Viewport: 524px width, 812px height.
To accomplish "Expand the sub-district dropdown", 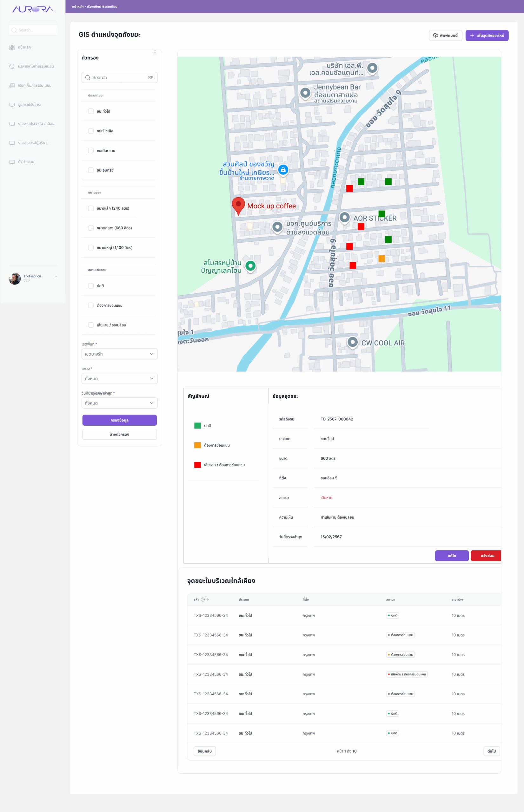I will [x=119, y=378].
